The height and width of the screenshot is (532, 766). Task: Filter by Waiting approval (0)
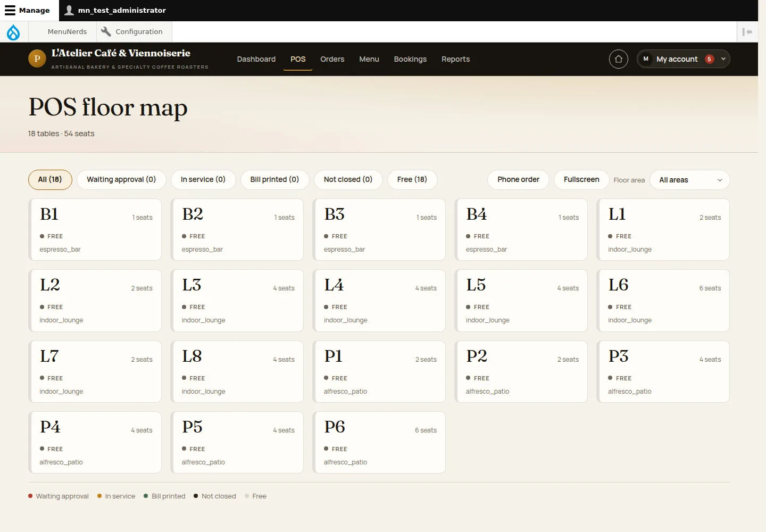click(x=121, y=180)
